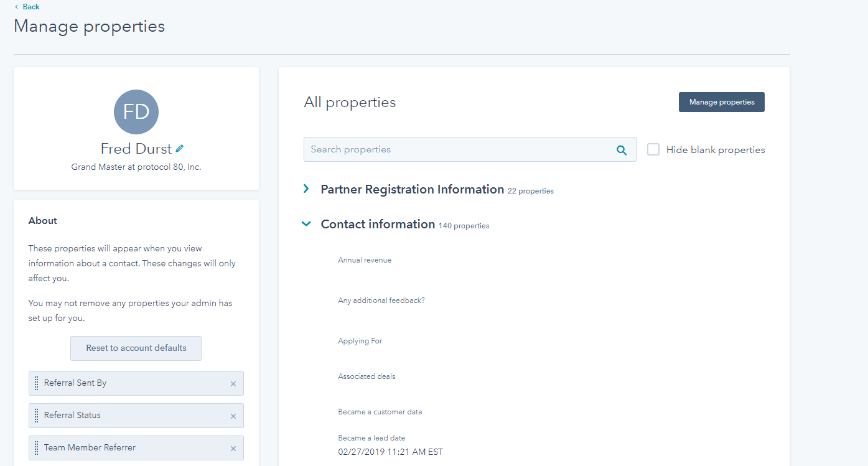The height and width of the screenshot is (466, 868).
Task: Collapse the Contact information section
Action: point(306,224)
